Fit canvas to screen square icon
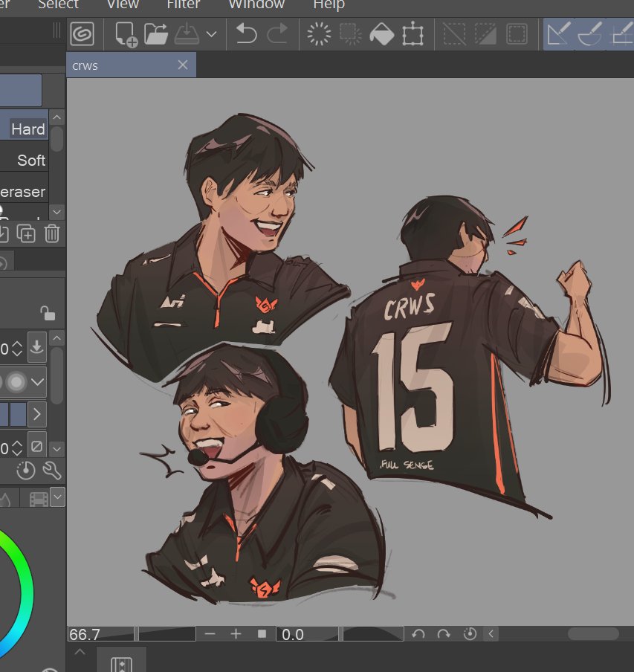The width and height of the screenshot is (634, 672). click(262, 634)
